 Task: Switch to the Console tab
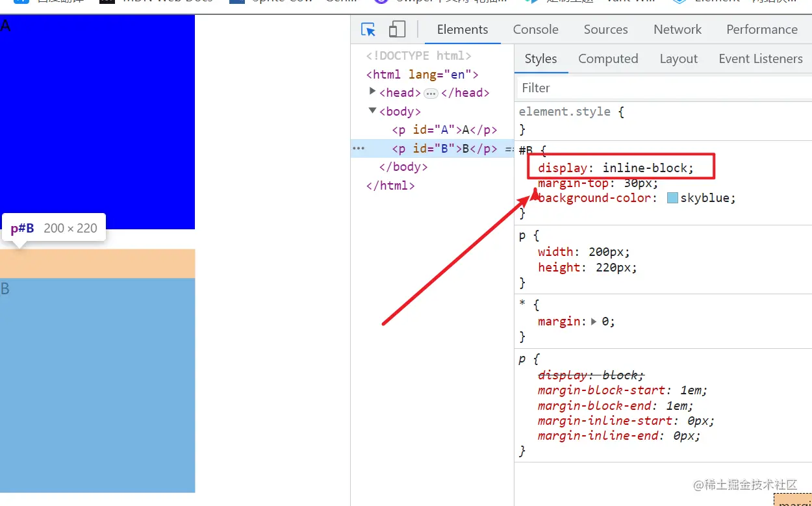pyautogui.click(x=536, y=29)
